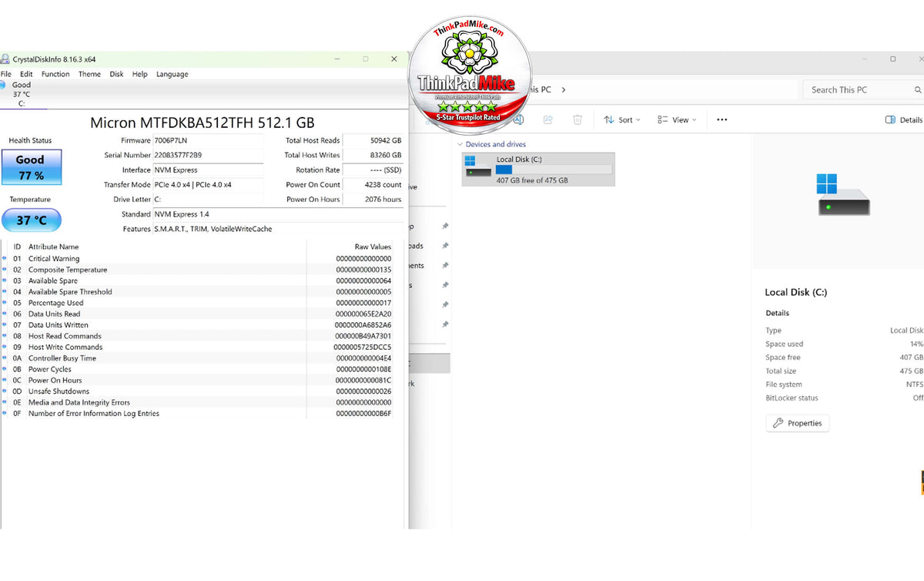
Task: Open the Theme menu
Action: coord(89,74)
